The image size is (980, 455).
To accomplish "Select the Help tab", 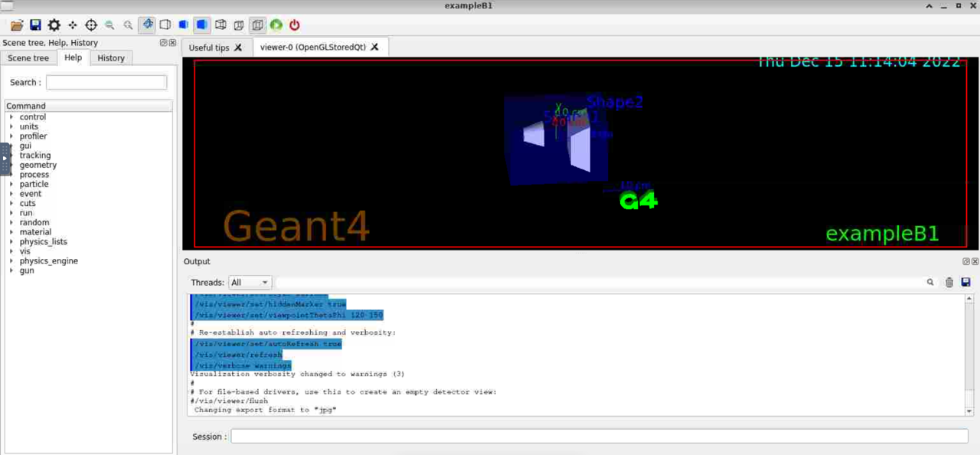I will click(73, 57).
